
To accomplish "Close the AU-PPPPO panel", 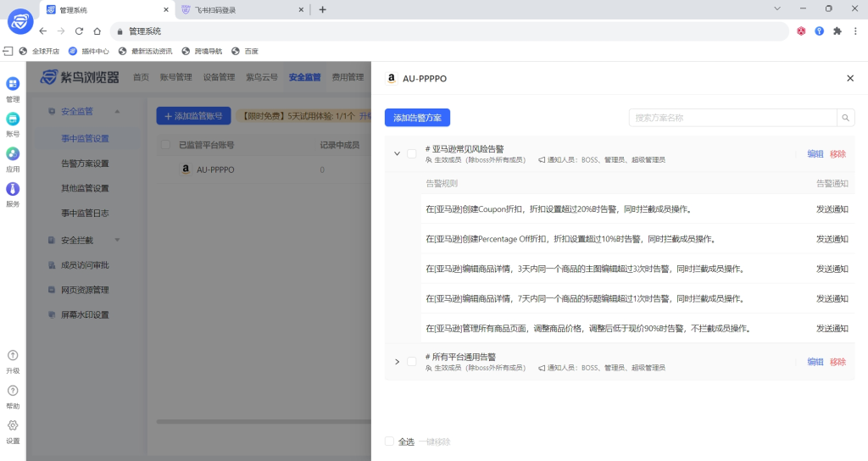I will click(850, 78).
